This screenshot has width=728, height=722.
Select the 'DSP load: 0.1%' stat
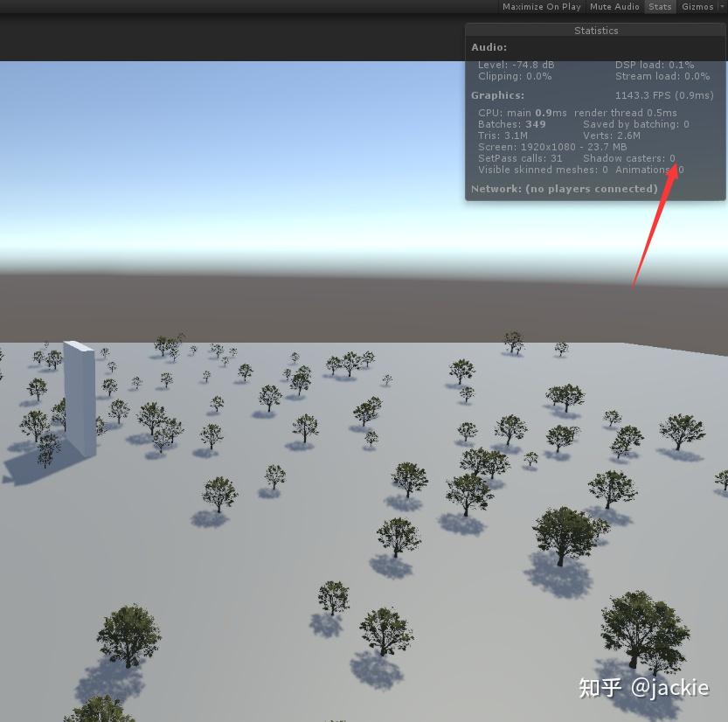[x=655, y=65]
